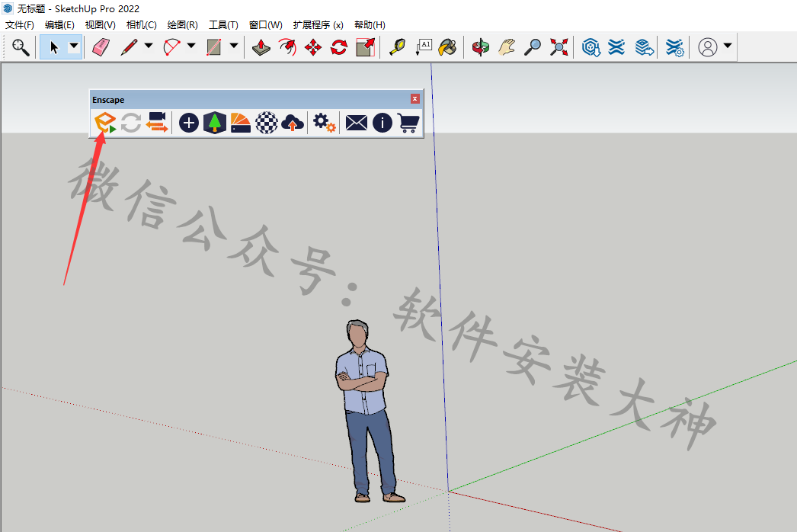Select the Pan hand tool
Image resolution: width=797 pixels, height=532 pixels.
point(507,47)
